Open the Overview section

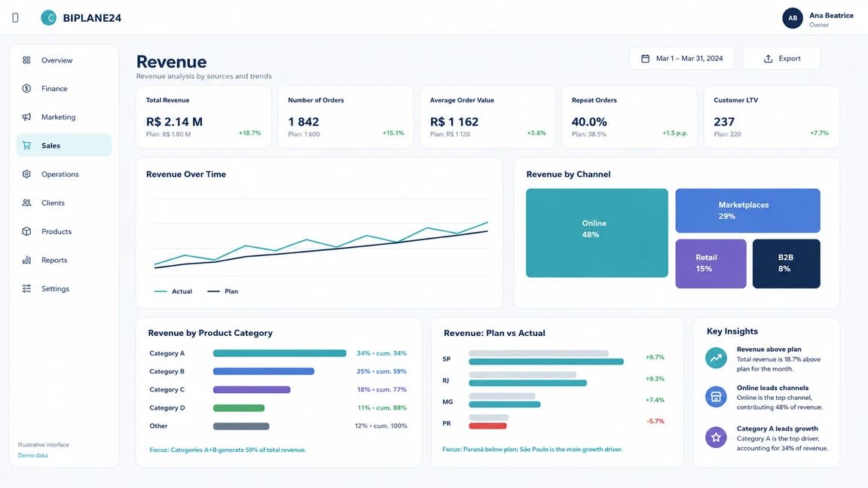[x=63, y=60]
